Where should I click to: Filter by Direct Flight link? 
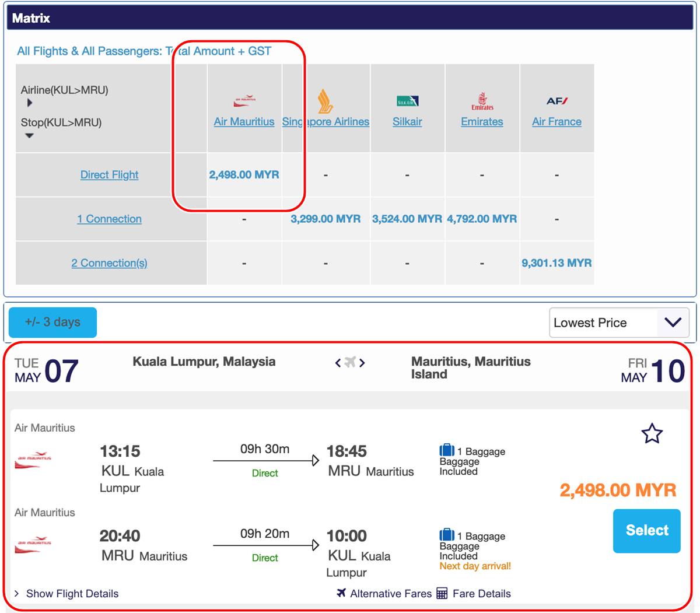pyautogui.click(x=109, y=175)
